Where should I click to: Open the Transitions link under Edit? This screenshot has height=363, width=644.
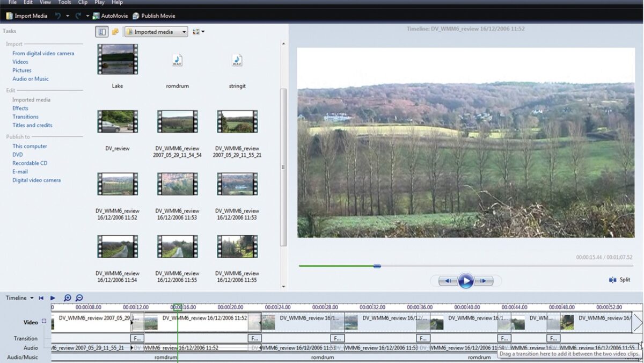25,117
